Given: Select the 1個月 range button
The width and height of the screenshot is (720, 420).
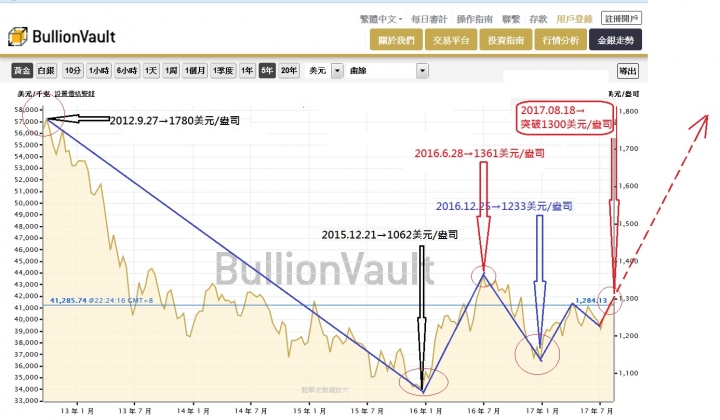Looking at the screenshot, I should tap(195, 71).
